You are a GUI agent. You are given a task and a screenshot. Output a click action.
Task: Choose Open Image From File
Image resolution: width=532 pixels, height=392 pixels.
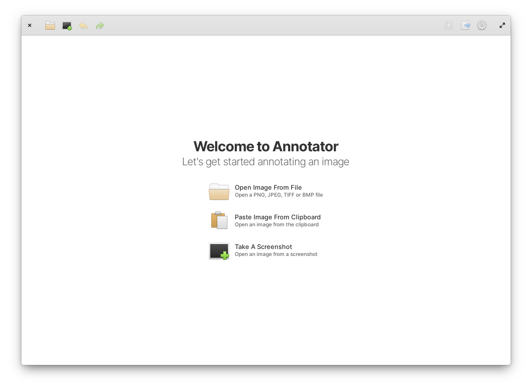click(x=266, y=191)
